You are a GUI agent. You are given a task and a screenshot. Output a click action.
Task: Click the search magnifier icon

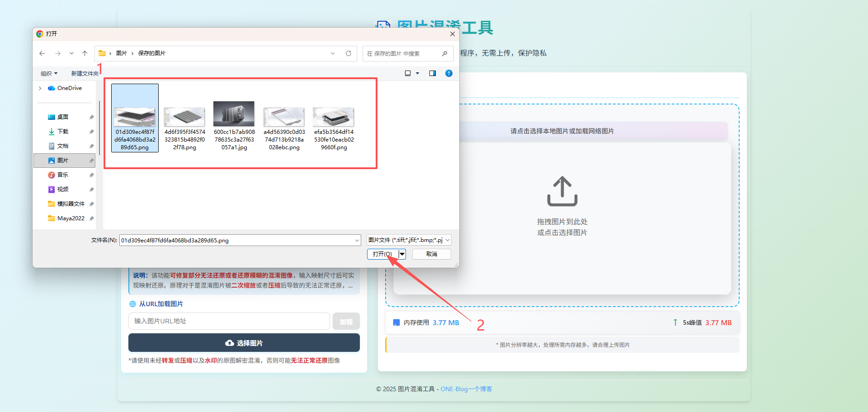coord(444,53)
